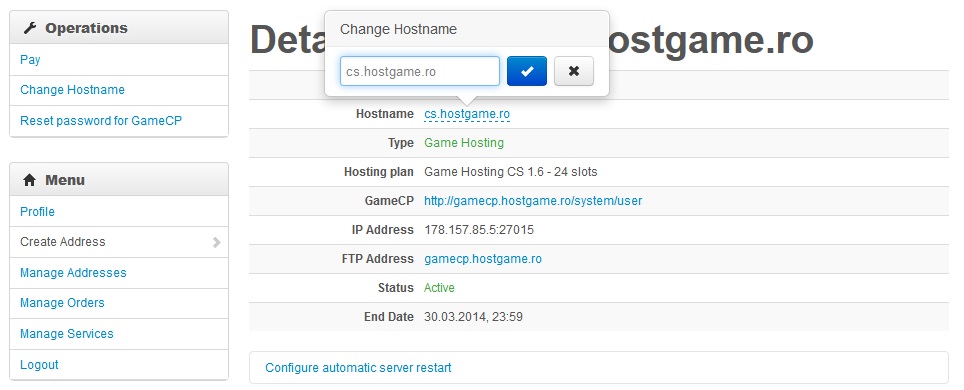Click Logout in the Menu panel
The image size is (964, 390).
[39, 364]
